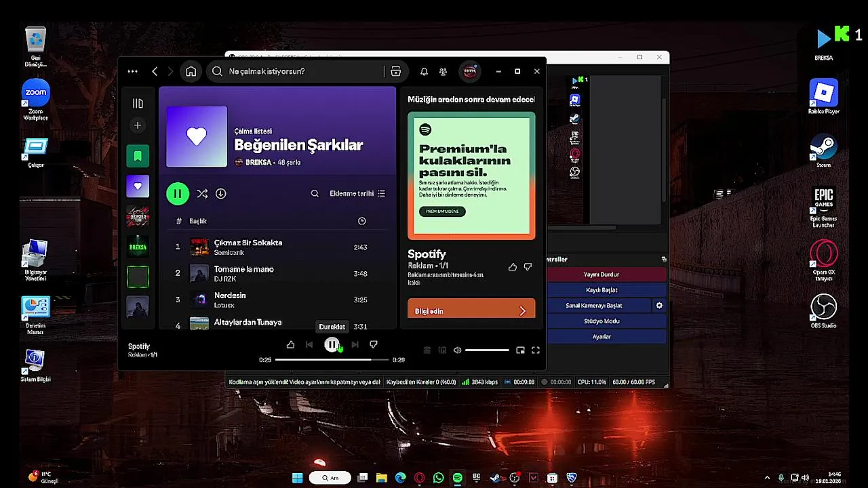Open Liked Songs heart tile in sidebar
The image size is (868, 488).
(138, 186)
